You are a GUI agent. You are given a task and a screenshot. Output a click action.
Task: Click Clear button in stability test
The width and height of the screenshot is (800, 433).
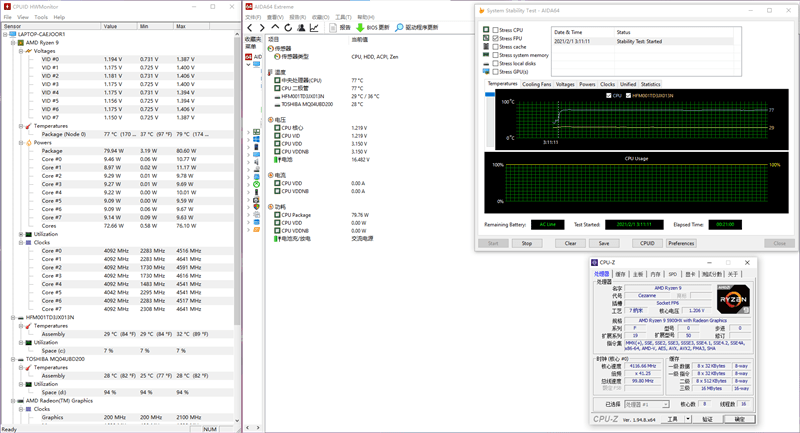point(570,243)
